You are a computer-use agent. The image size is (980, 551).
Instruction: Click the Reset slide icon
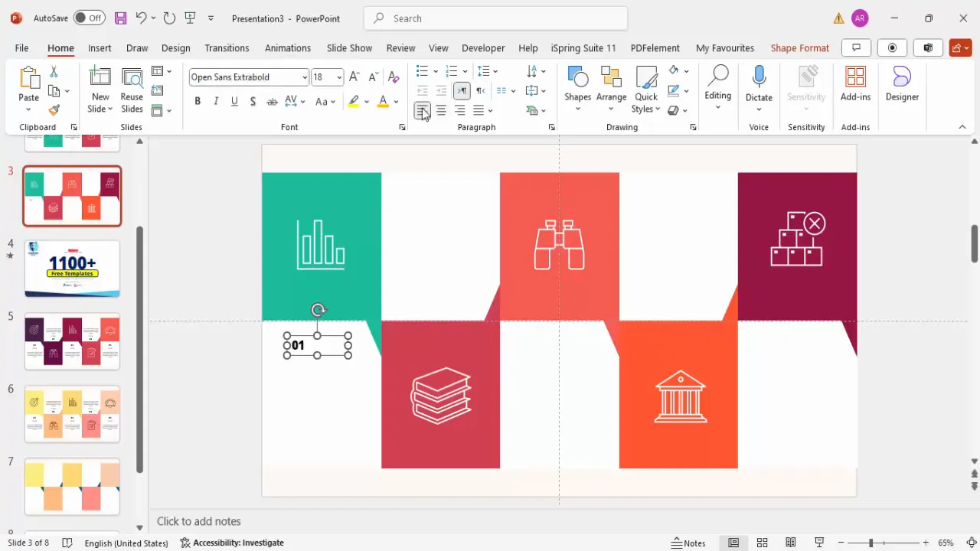(157, 91)
